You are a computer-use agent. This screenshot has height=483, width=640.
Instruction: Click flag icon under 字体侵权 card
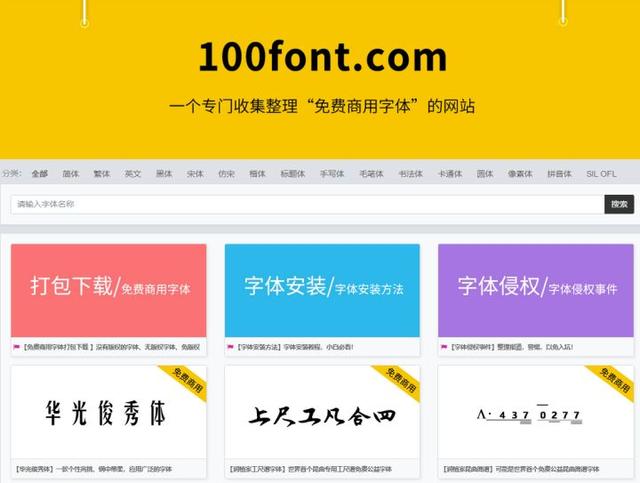(x=444, y=347)
